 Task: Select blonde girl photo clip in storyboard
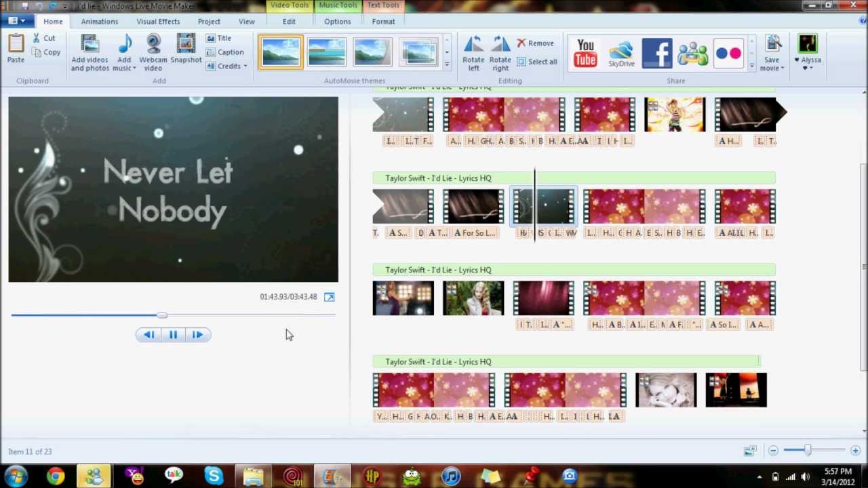(473, 298)
